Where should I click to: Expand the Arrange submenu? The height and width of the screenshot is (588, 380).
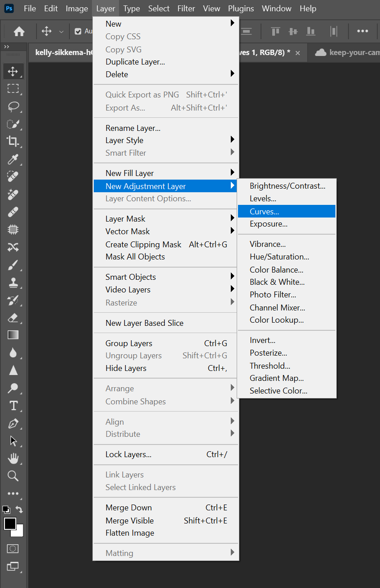(x=120, y=389)
